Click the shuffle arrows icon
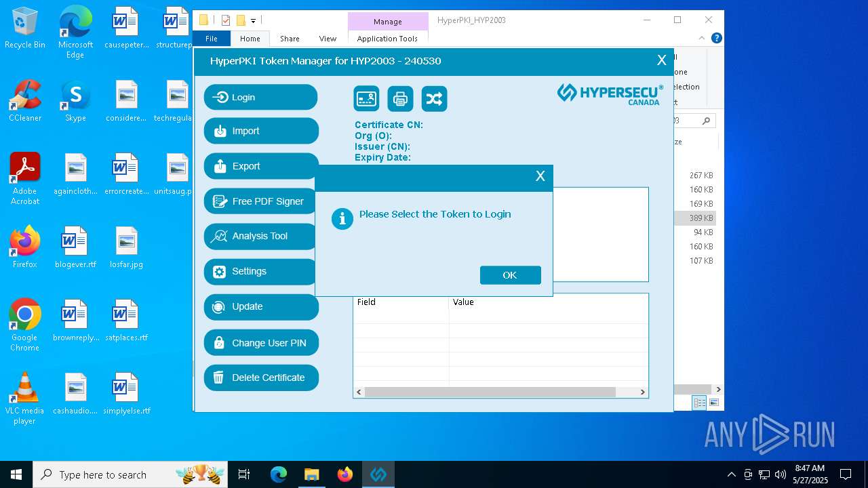 pyautogui.click(x=434, y=99)
